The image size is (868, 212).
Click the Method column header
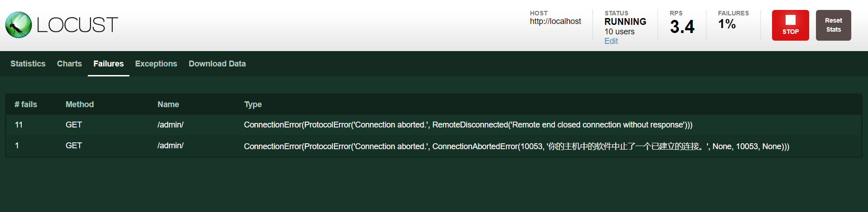[80, 104]
